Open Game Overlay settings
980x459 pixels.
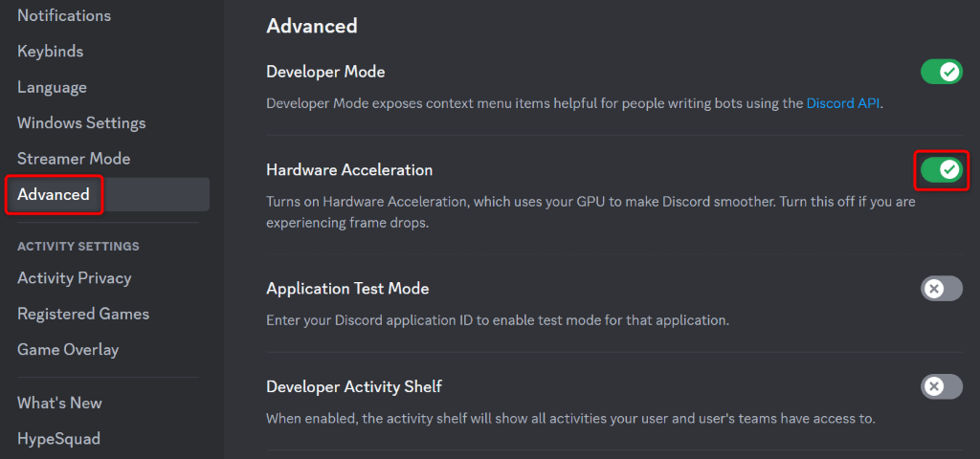68,350
